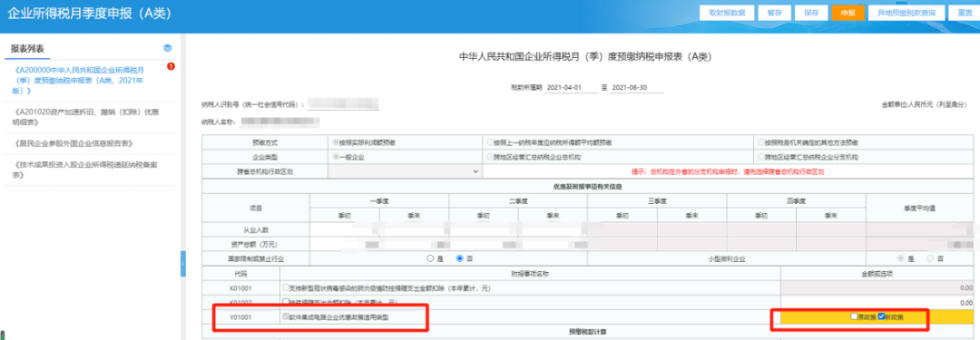Click the 二季度 column header
The height and width of the screenshot is (340, 980).
click(518, 201)
